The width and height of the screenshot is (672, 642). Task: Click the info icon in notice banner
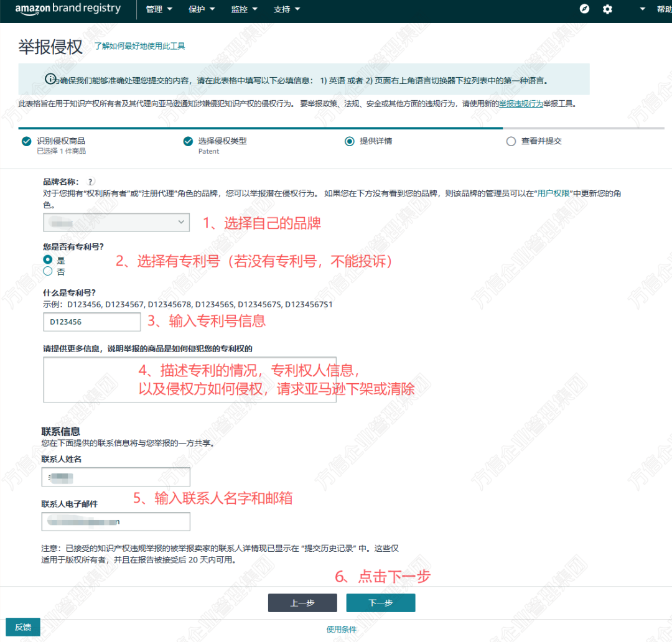pos(50,79)
